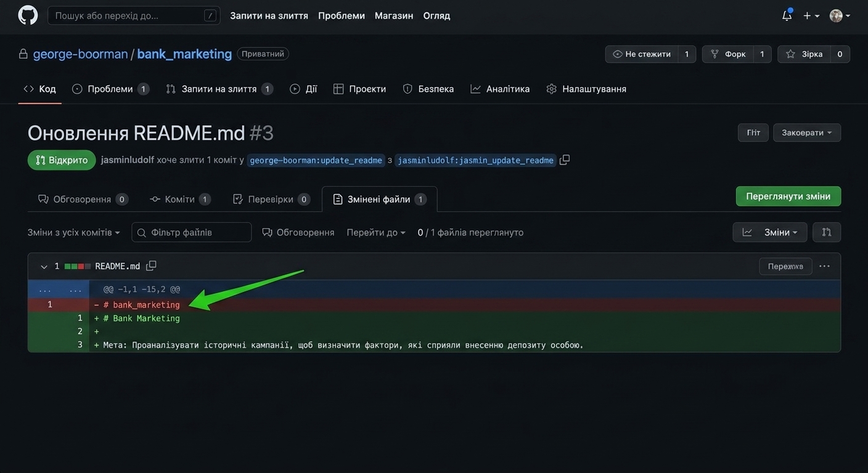
Task: Click the removed line # bank_marketing
Action: pos(434,305)
